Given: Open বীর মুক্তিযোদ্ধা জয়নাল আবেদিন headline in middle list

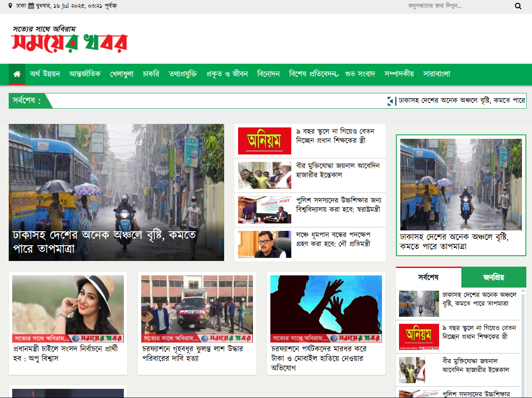Looking at the screenshot, I should click(338, 170).
